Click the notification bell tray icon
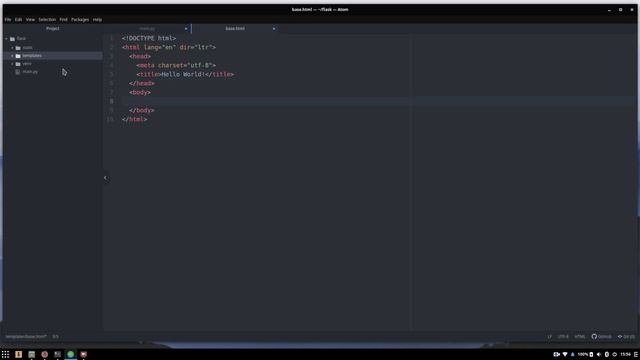 572,354
